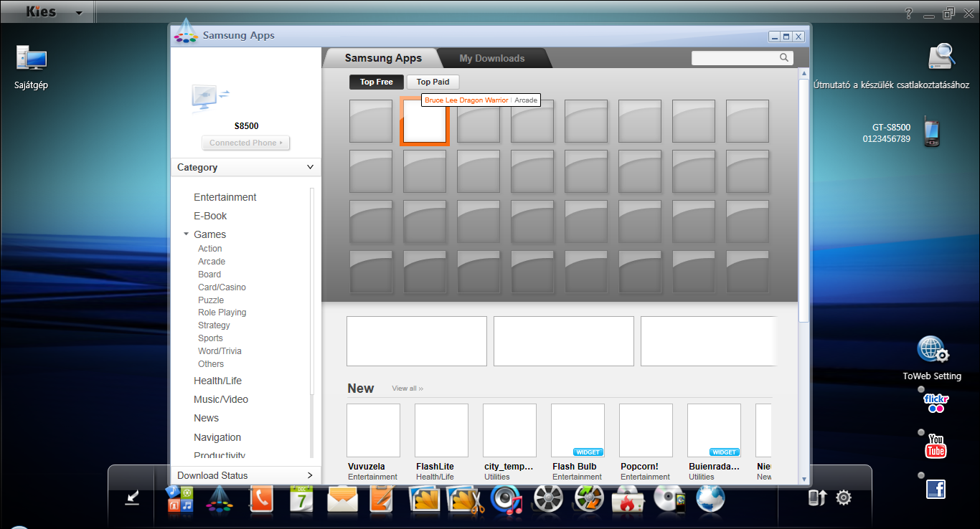Click the View all link beside New

tap(407, 389)
